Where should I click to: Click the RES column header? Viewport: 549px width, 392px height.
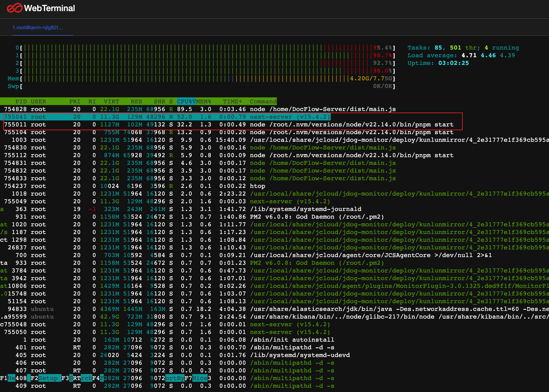pos(136,101)
